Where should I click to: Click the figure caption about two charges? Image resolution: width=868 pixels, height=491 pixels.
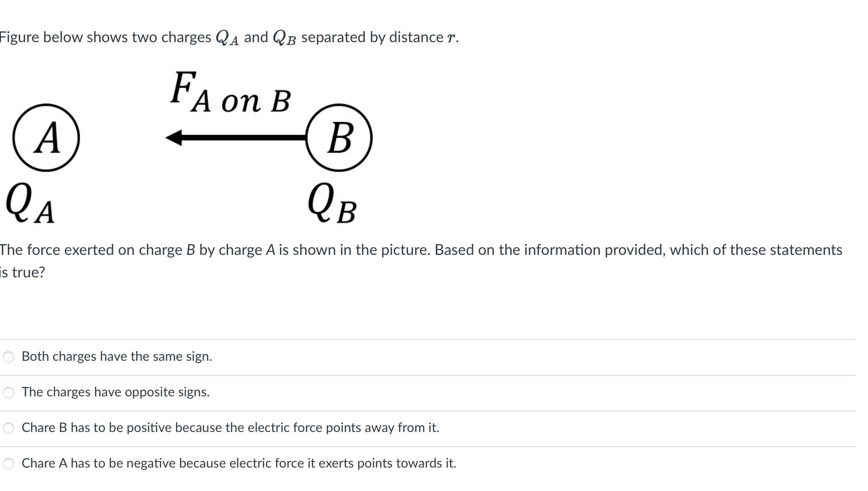(x=229, y=37)
